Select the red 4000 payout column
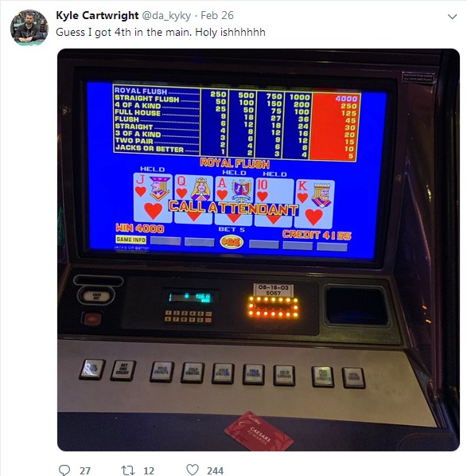467x476 pixels. [x=336, y=127]
